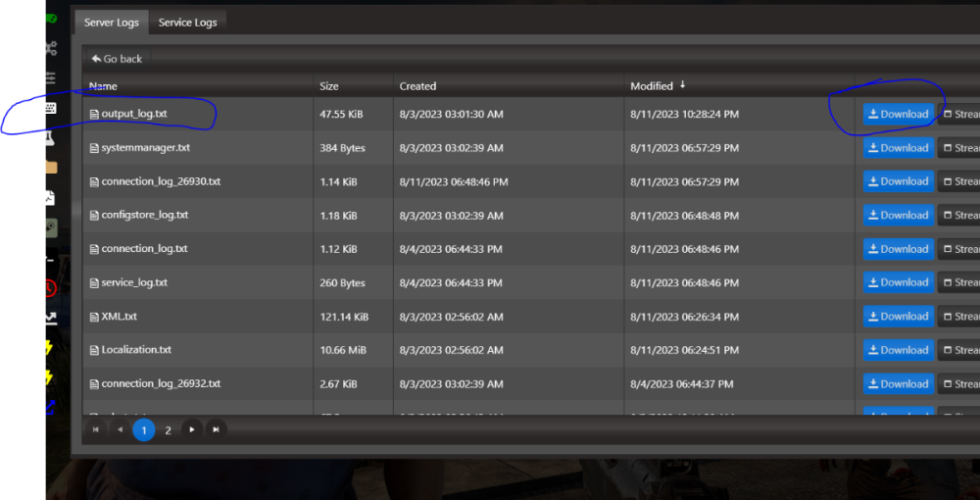Image resolution: width=980 pixels, height=500 pixels.
Task: Go to the previous page of logs
Action: [120, 429]
